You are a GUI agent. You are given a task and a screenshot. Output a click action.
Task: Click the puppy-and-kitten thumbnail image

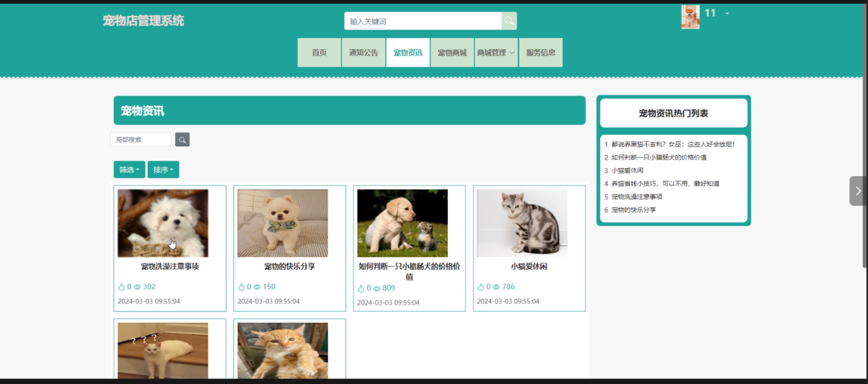tap(402, 223)
